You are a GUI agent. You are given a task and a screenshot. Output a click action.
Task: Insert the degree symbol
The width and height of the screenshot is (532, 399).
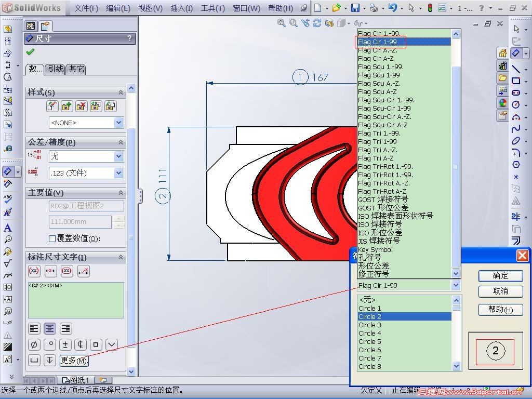pyautogui.click(x=50, y=345)
